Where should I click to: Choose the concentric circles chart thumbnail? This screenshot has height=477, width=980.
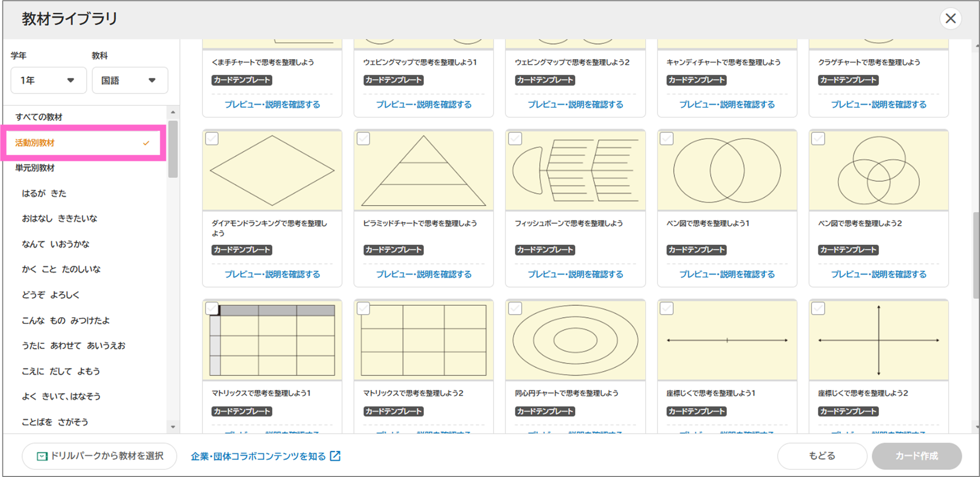(x=575, y=340)
